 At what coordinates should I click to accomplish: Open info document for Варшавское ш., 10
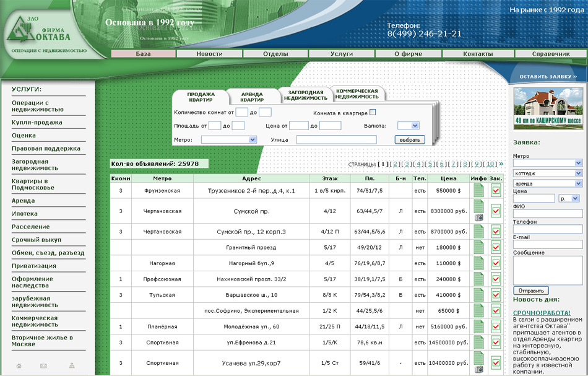click(478, 295)
